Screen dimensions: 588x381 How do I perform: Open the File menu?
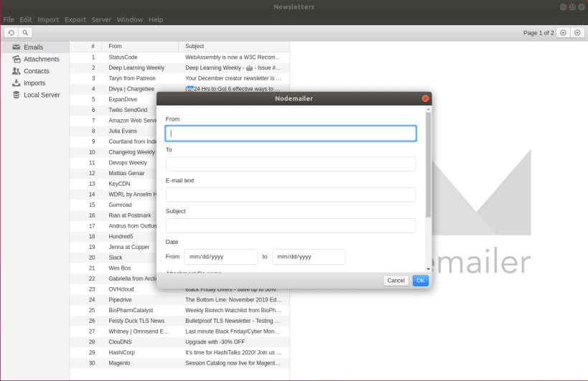click(x=9, y=19)
